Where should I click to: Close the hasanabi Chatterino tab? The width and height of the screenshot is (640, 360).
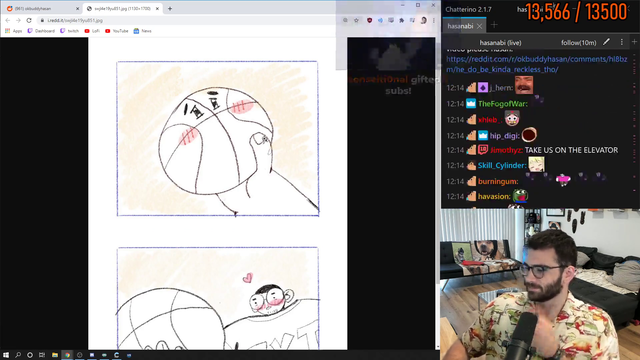click(x=480, y=26)
